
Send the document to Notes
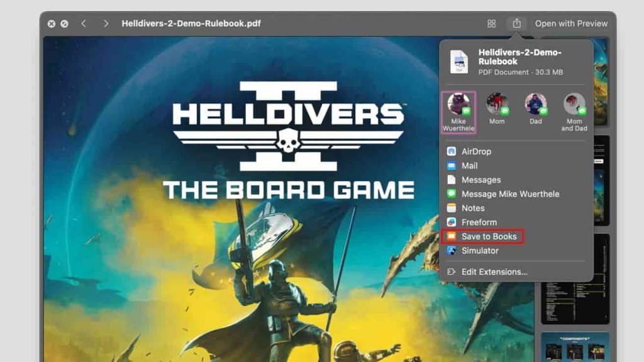[473, 208]
